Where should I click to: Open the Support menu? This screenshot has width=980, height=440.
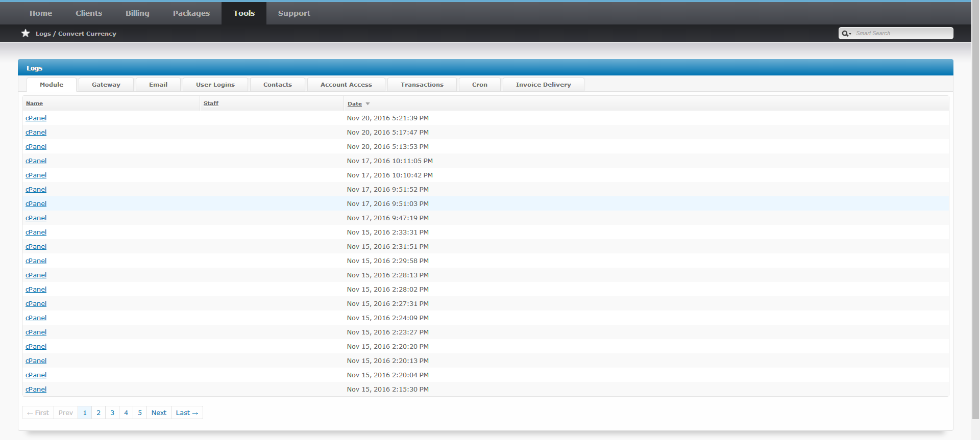(294, 13)
